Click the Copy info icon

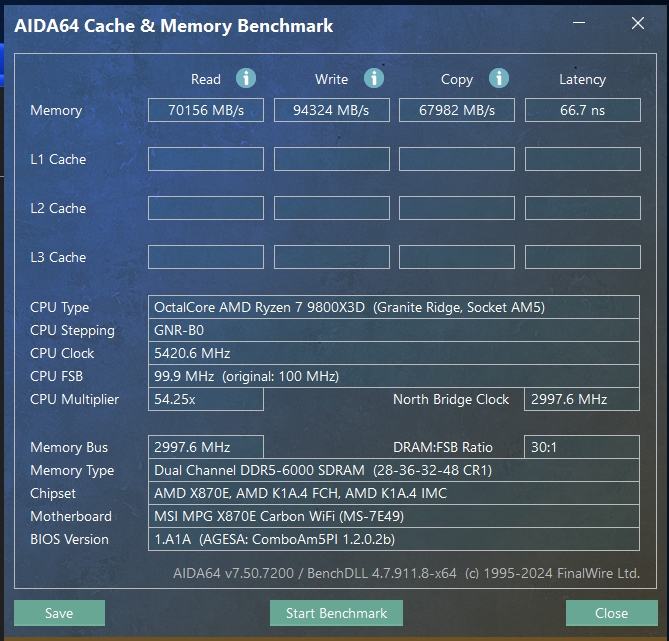pos(499,79)
